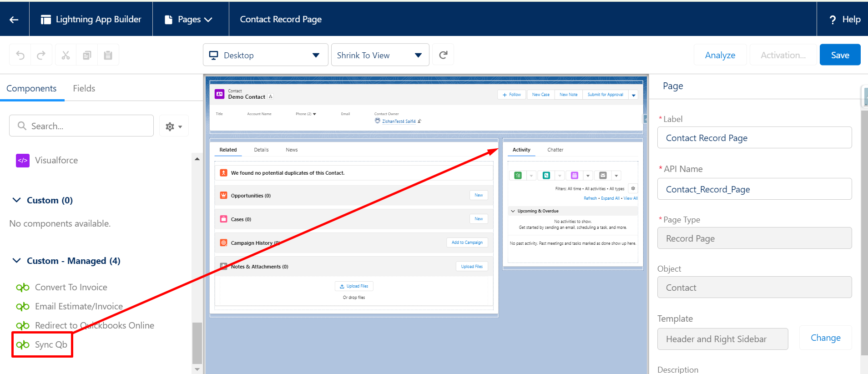
Task: Click the teal Log a Call icon
Action: click(546, 175)
